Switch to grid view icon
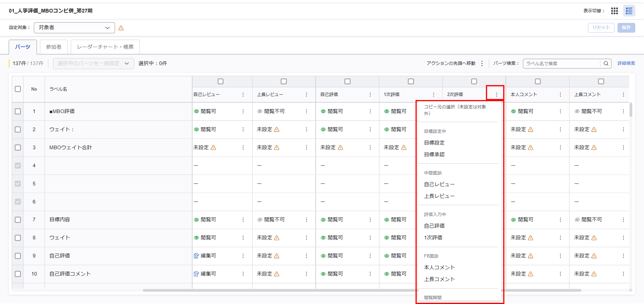Screen dimensions: 644x304 [614, 11]
